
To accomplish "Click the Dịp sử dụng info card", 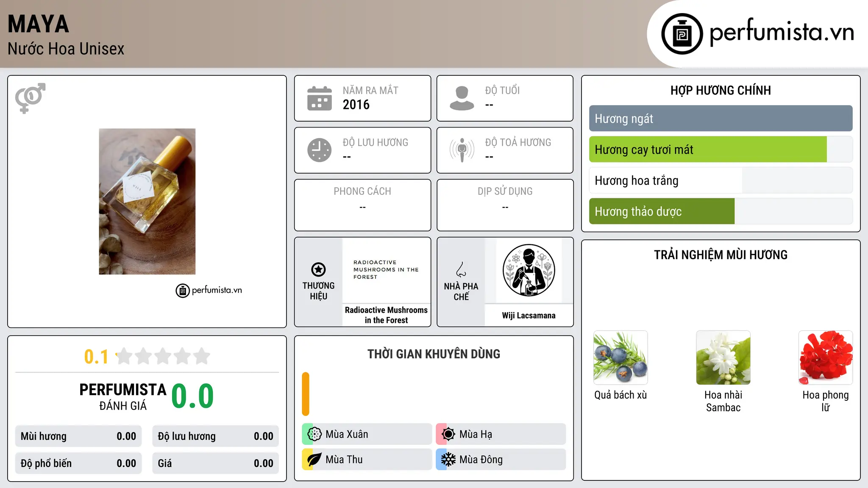I will (505, 205).
